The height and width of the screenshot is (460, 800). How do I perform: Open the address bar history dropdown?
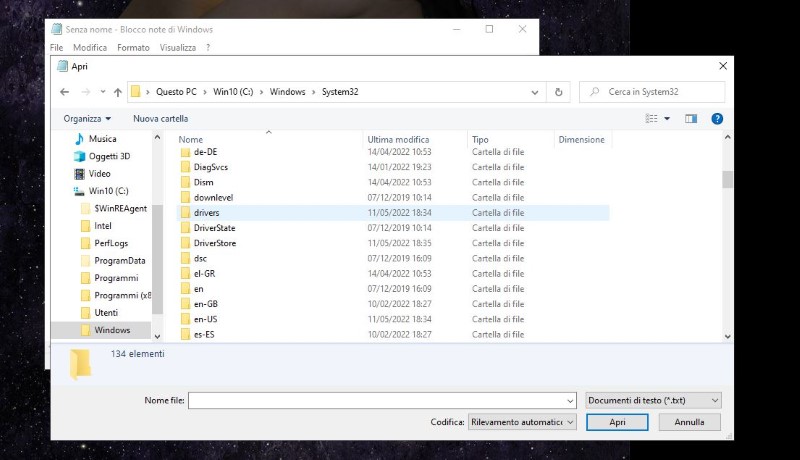click(x=535, y=92)
